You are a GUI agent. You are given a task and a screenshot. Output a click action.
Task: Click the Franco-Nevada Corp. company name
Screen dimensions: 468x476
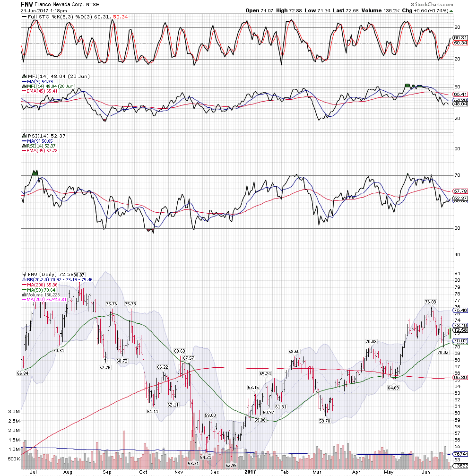59,5
